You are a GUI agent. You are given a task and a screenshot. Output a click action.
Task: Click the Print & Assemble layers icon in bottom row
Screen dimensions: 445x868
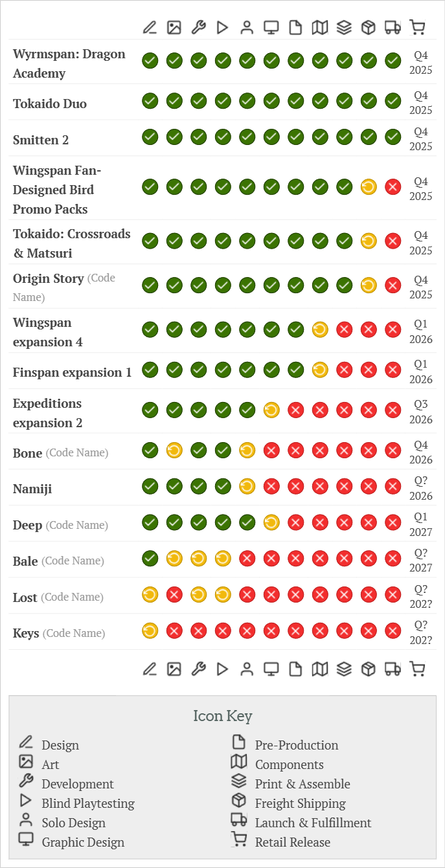(344, 669)
